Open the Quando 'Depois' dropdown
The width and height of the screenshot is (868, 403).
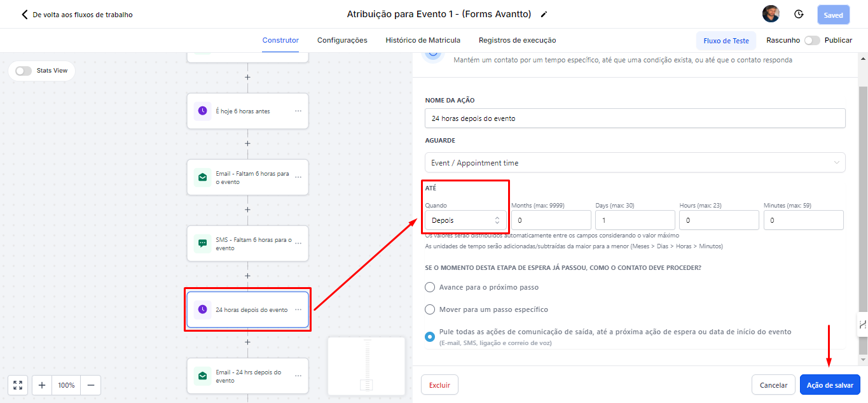[465, 220]
